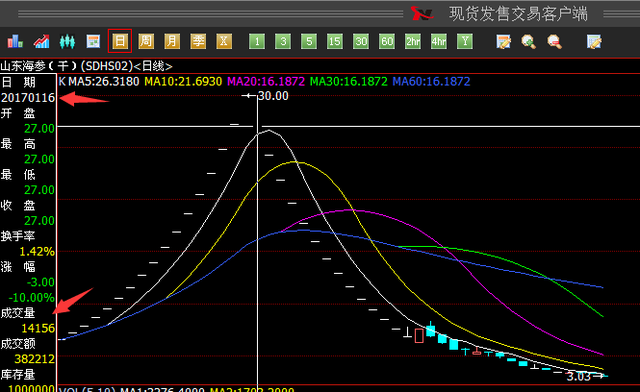Select the 2hr interval button
The image size is (640, 392).
(413, 41)
